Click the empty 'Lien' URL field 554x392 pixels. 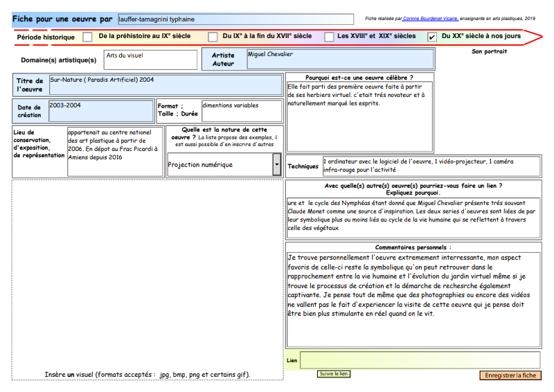coord(420,360)
